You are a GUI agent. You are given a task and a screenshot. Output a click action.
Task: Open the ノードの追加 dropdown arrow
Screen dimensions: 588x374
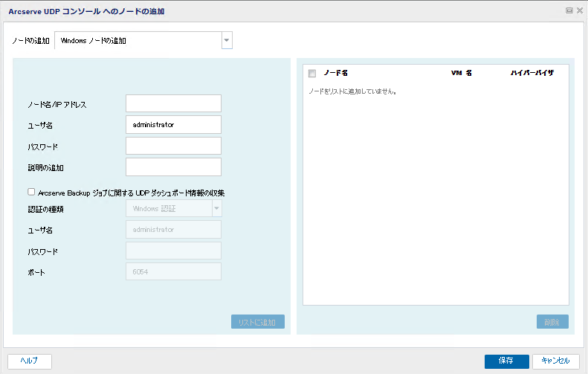pyautogui.click(x=227, y=40)
